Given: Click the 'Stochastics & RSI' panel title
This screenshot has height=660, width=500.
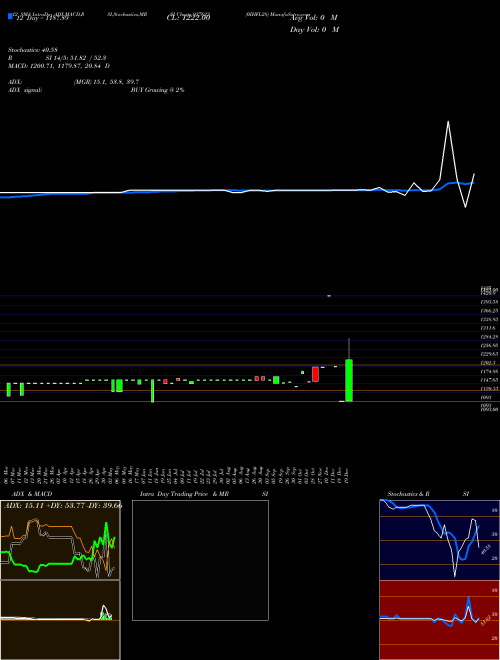Looking at the screenshot, I should [428, 494].
